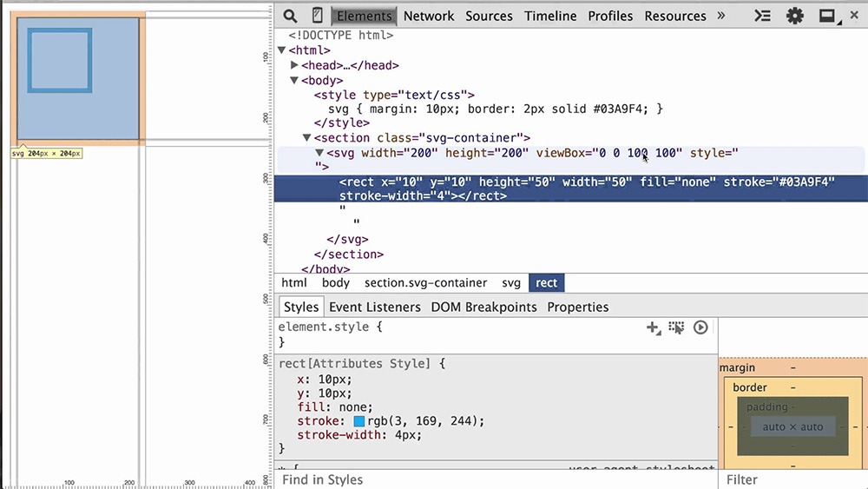Click the new style rule plus icon
The image size is (868, 489).
(x=654, y=327)
